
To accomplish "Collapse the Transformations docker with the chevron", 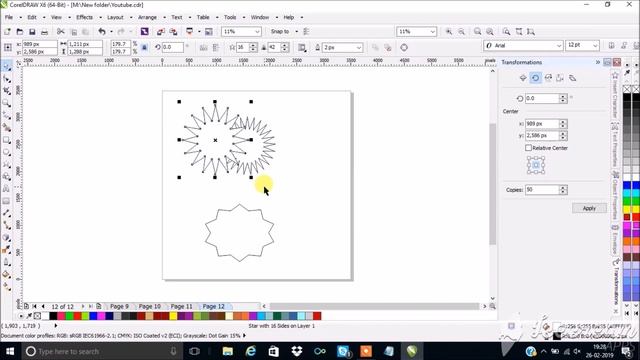I will [598, 62].
